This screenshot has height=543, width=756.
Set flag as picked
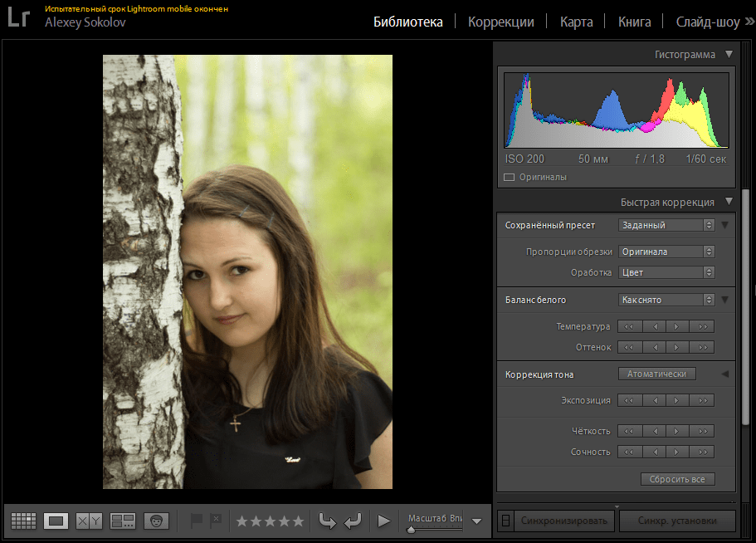click(x=197, y=521)
